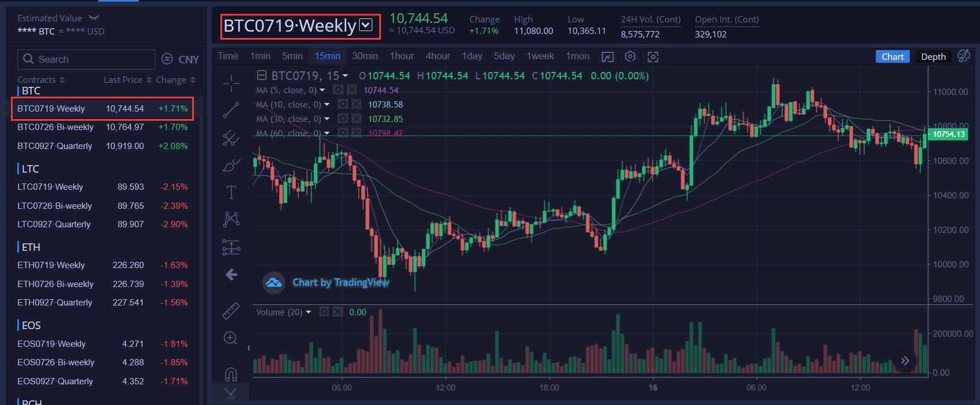Toggle magnet mode in drawing toolbar
The image size is (980, 405).
tap(231, 375)
